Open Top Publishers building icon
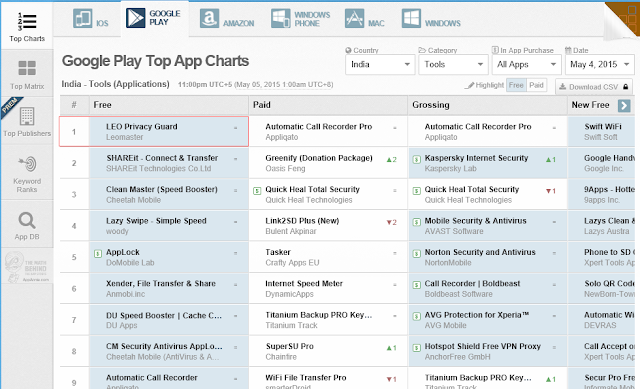 27,116
